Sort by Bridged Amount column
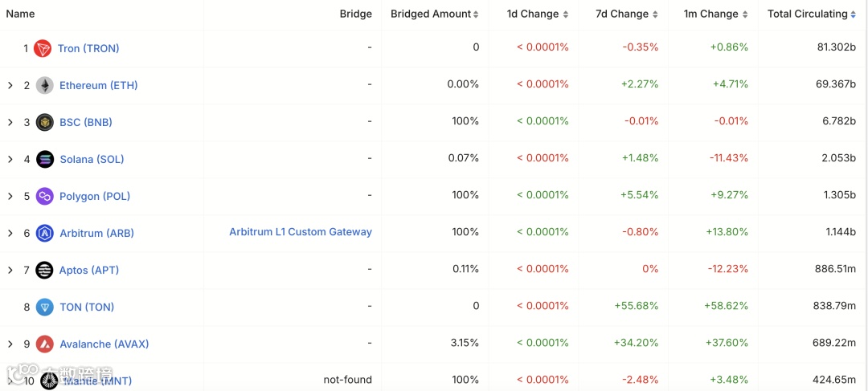868x391 pixels. coord(476,14)
